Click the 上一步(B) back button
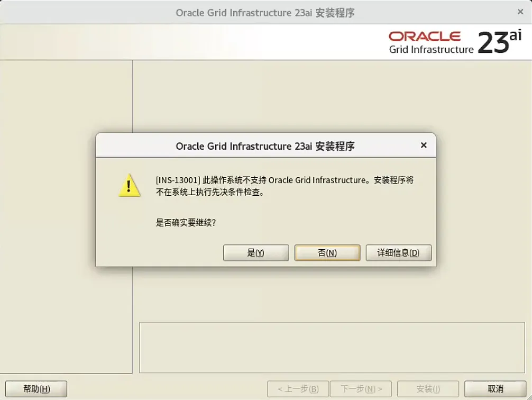 pyautogui.click(x=298, y=388)
